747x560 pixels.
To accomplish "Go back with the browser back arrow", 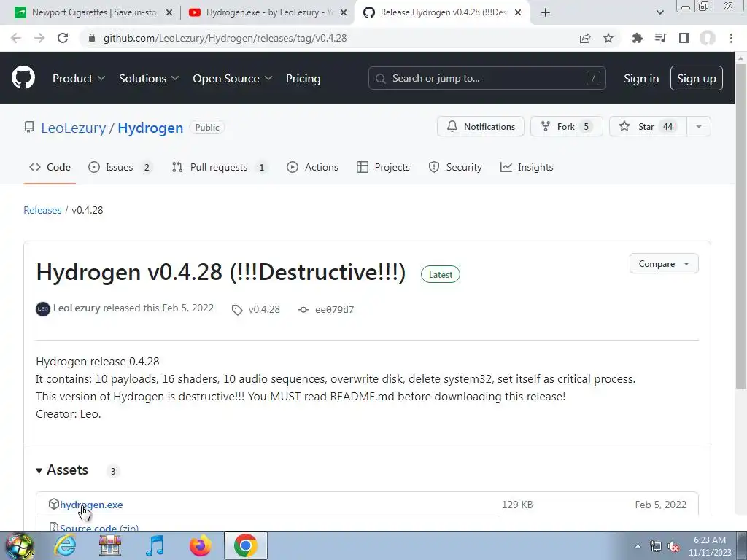I will coord(16,38).
